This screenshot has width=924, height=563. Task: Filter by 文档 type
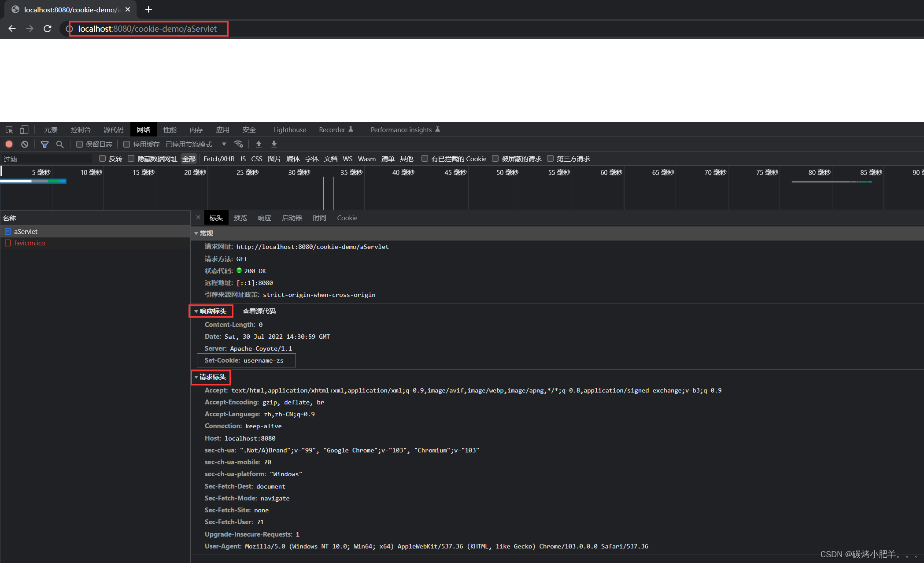click(331, 159)
